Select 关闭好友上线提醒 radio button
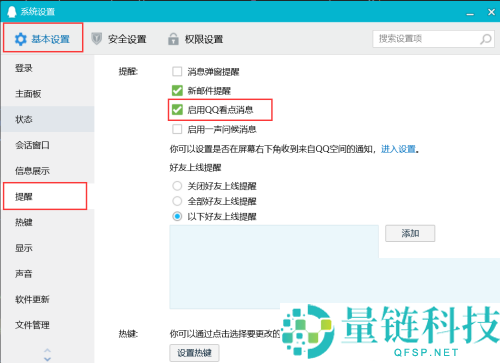Viewport: 500px width, 363px height. [x=177, y=186]
